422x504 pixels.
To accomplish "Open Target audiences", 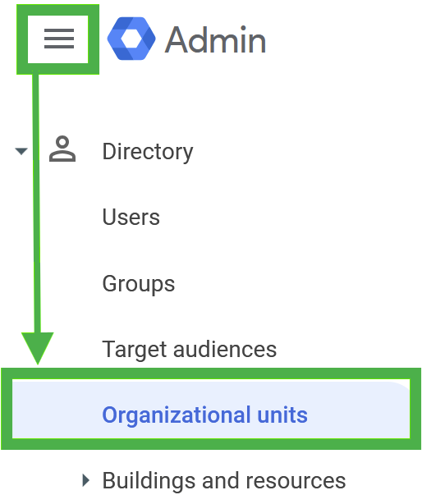I will pyautogui.click(x=190, y=350).
